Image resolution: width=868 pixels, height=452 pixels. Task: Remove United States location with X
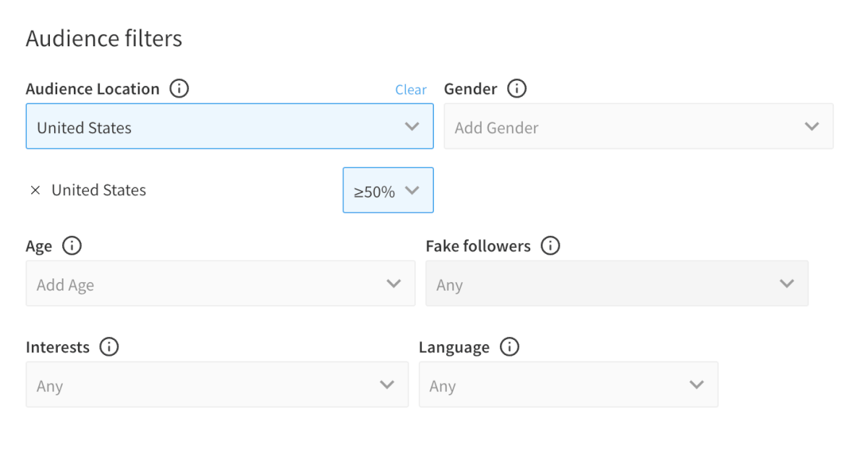[x=35, y=191]
